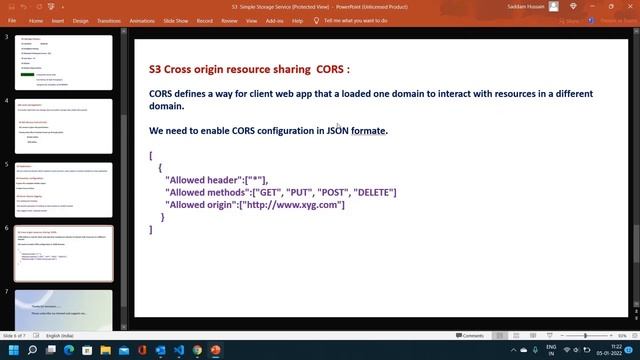Open Task View on taskbar

click(x=51, y=350)
